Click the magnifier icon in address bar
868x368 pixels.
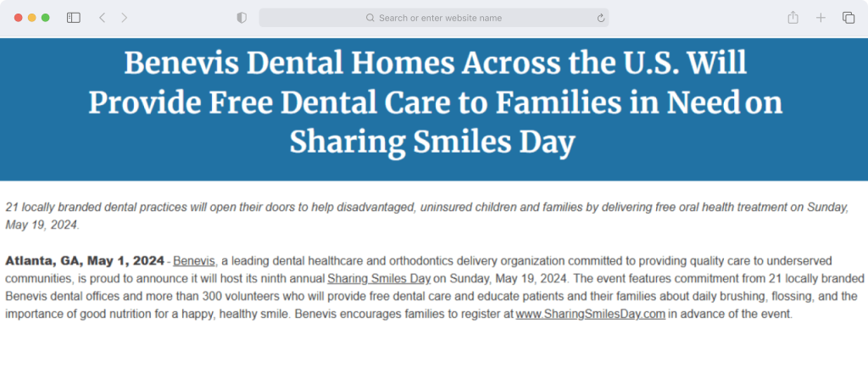point(370,19)
